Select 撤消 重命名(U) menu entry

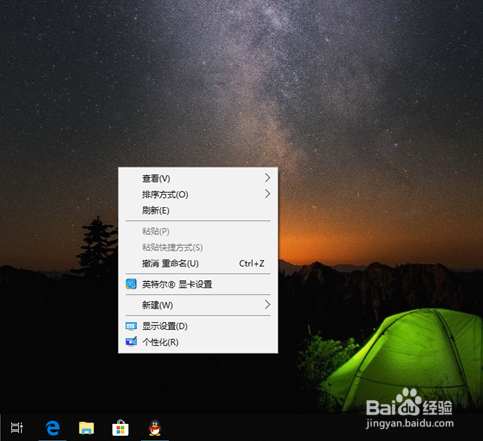coord(198,263)
